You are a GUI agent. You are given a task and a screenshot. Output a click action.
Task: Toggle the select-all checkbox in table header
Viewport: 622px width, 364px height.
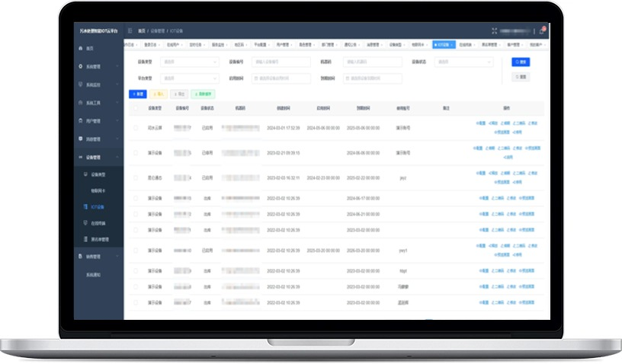[x=136, y=108]
